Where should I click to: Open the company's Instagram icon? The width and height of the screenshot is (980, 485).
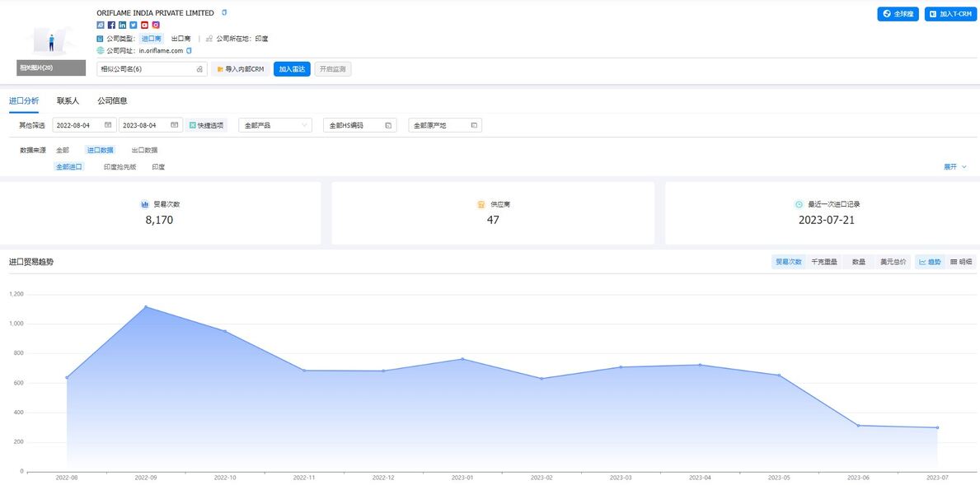tap(156, 25)
